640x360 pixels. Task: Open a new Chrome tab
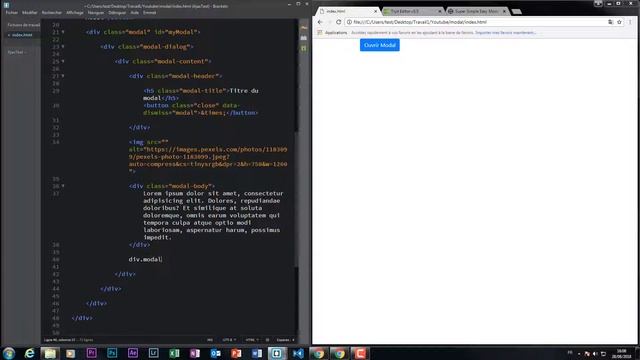click(x=516, y=11)
